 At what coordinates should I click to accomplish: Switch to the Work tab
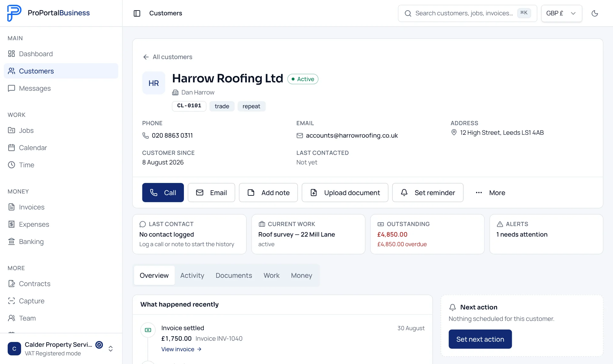(271, 275)
